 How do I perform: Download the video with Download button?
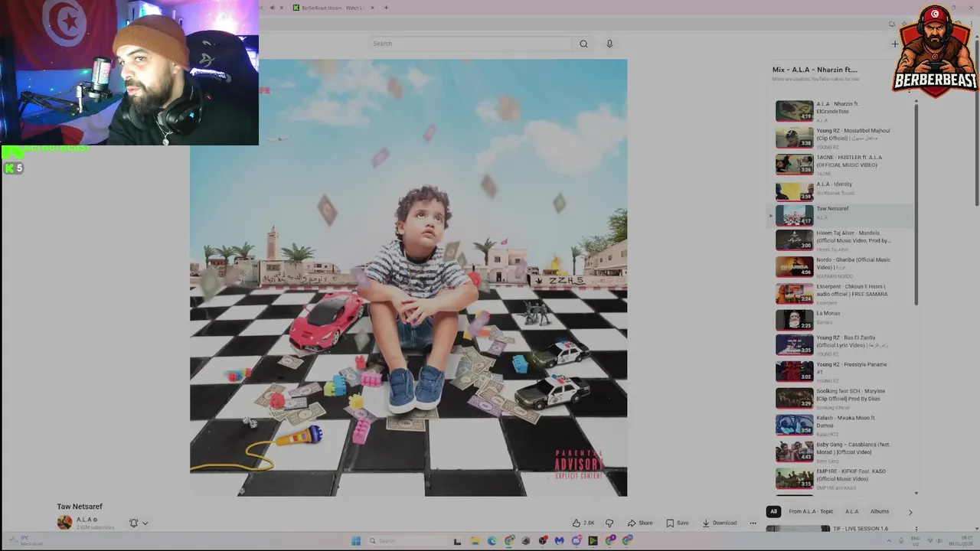coord(720,523)
